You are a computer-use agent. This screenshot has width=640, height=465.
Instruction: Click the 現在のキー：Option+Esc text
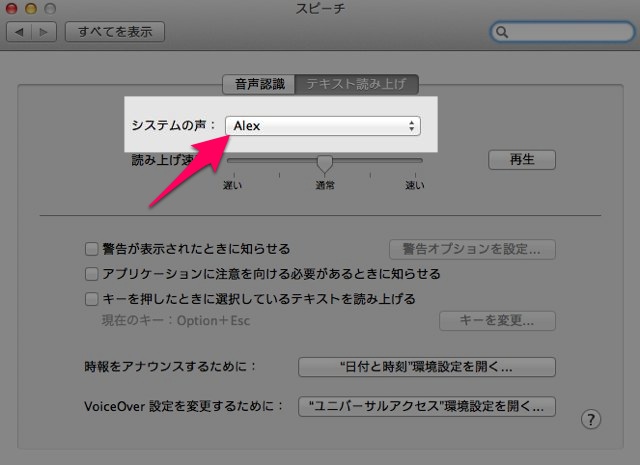(x=176, y=320)
